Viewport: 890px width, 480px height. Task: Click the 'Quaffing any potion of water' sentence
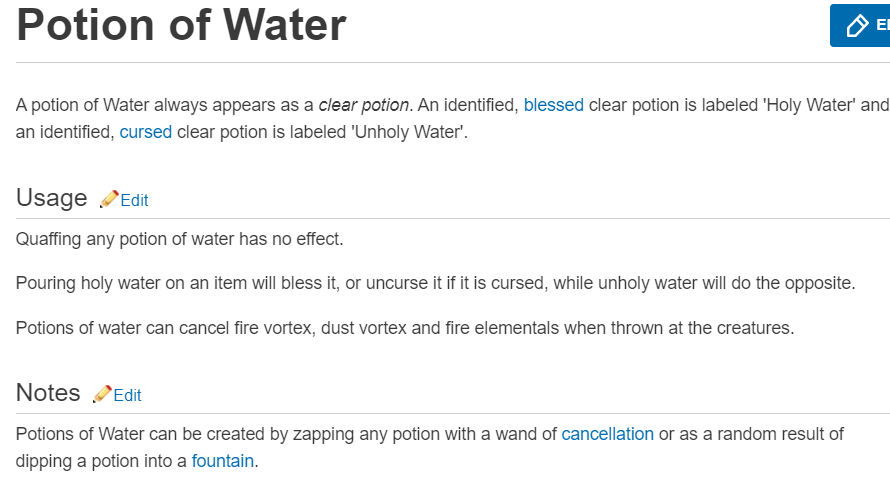click(x=179, y=239)
